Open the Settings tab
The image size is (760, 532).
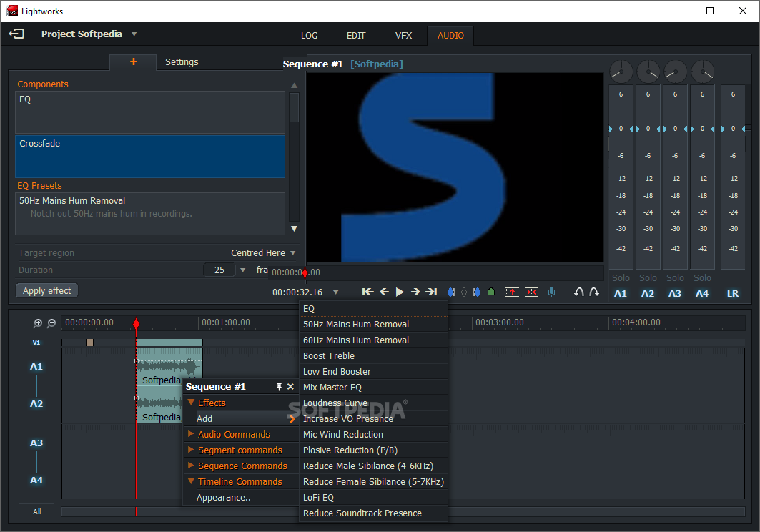click(182, 62)
